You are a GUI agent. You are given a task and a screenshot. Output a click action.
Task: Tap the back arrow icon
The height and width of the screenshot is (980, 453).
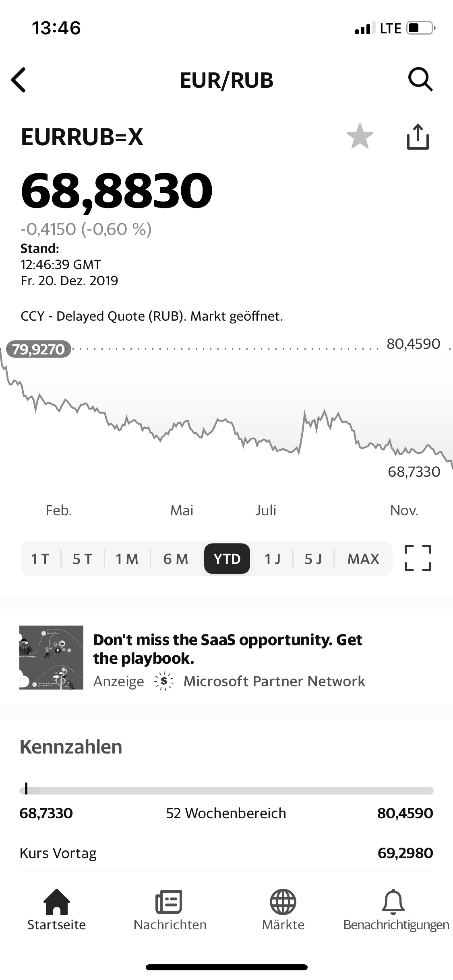click(x=19, y=80)
